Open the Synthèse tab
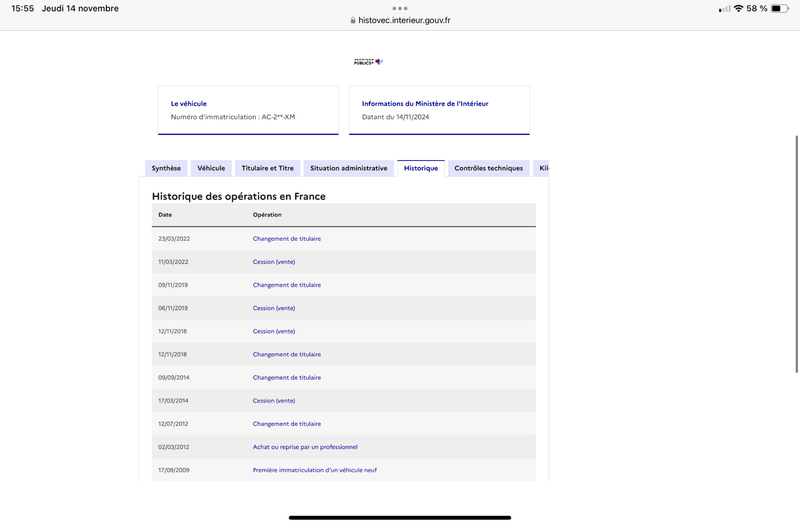The image size is (800, 525). pos(166,168)
